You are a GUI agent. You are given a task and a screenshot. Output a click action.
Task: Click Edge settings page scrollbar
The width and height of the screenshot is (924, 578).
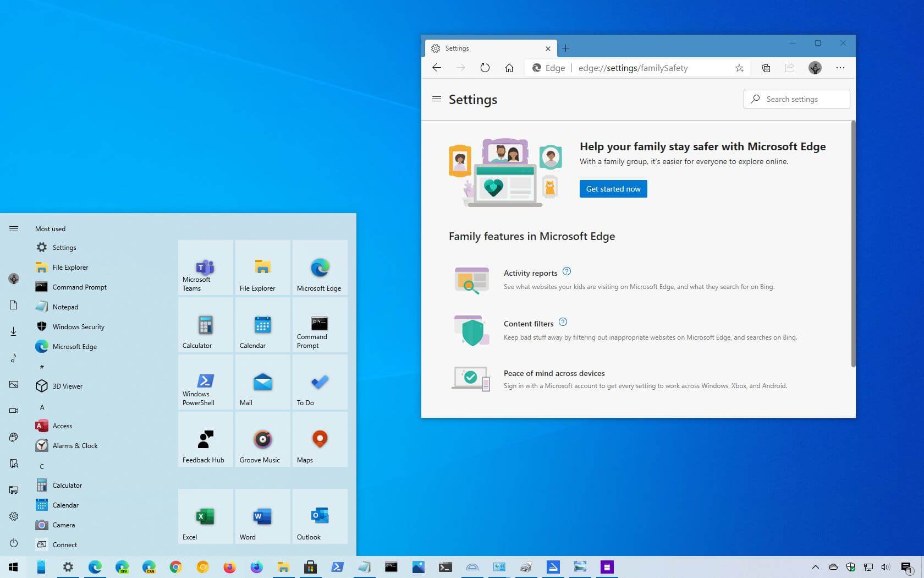853,244
